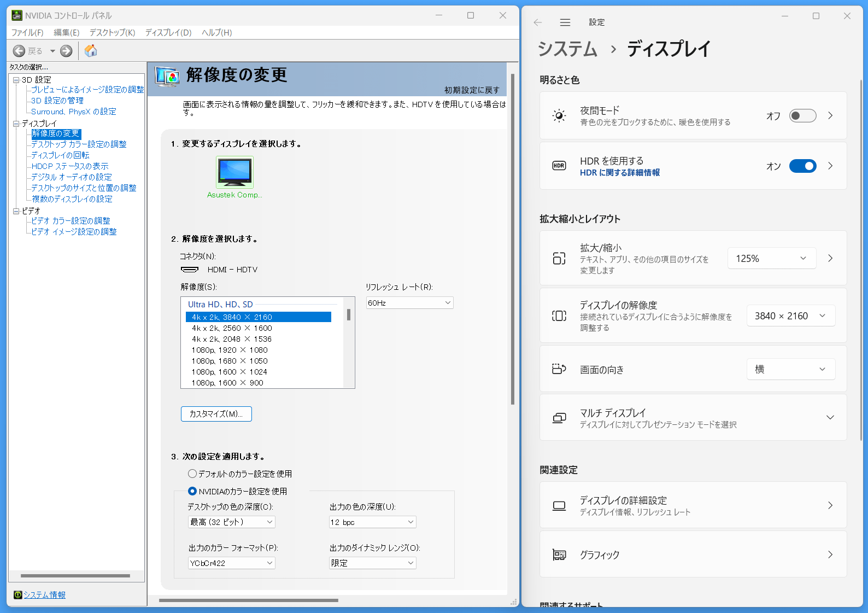
Task: Select 1080p, 1920 × 1080 resolution
Action: [230, 350]
